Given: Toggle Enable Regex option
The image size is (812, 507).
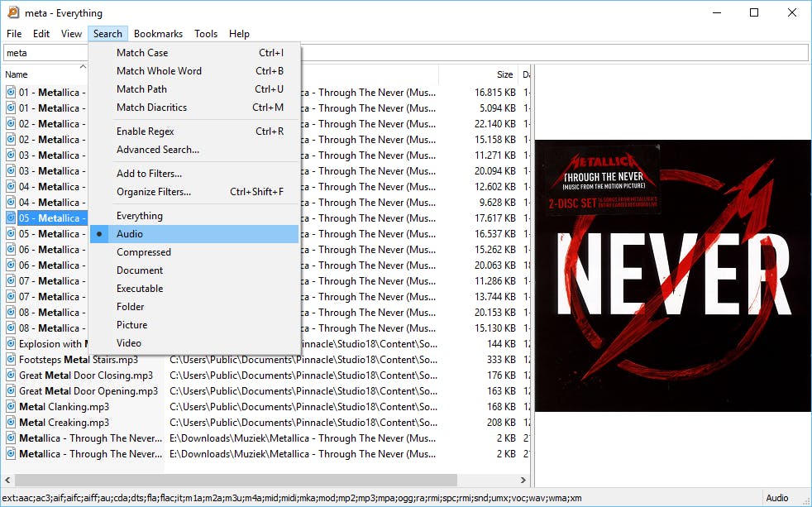Looking at the screenshot, I should (194, 132).
